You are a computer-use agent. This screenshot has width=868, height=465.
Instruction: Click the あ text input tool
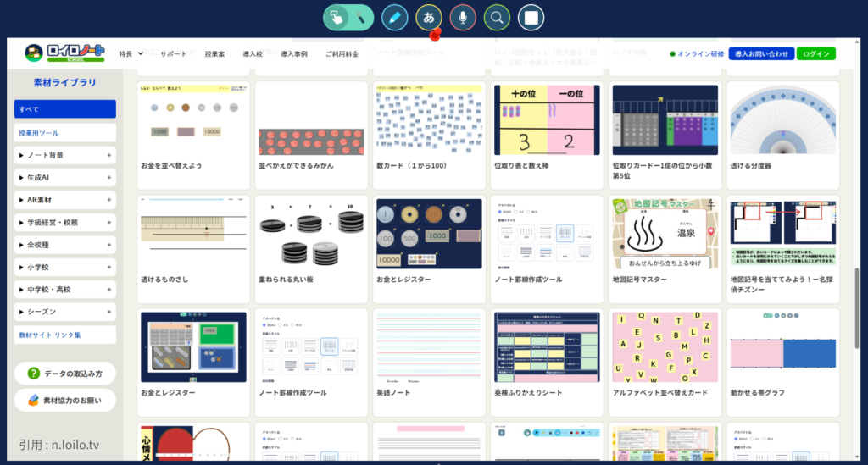pos(429,17)
